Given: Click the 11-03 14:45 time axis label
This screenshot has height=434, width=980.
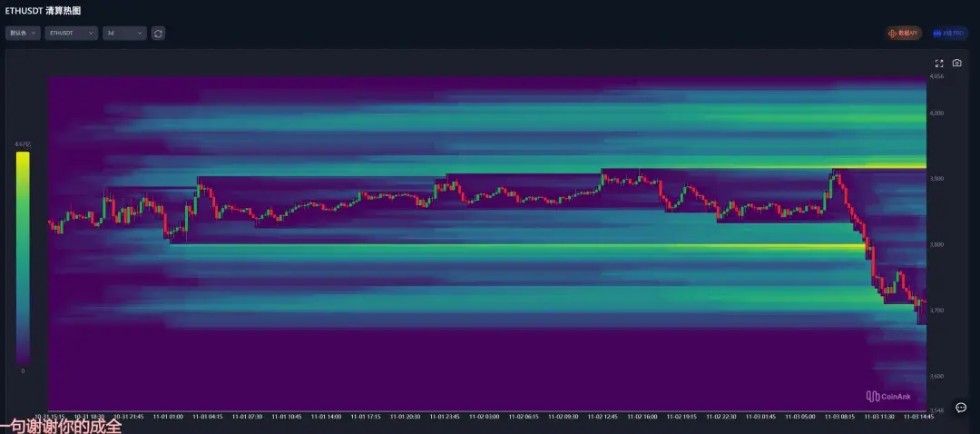Looking at the screenshot, I should tap(918, 417).
